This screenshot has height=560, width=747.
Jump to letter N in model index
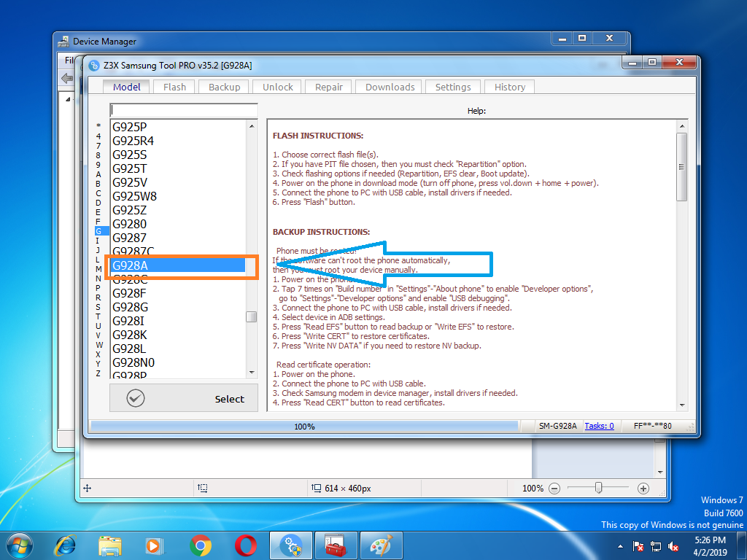coord(98,279)
